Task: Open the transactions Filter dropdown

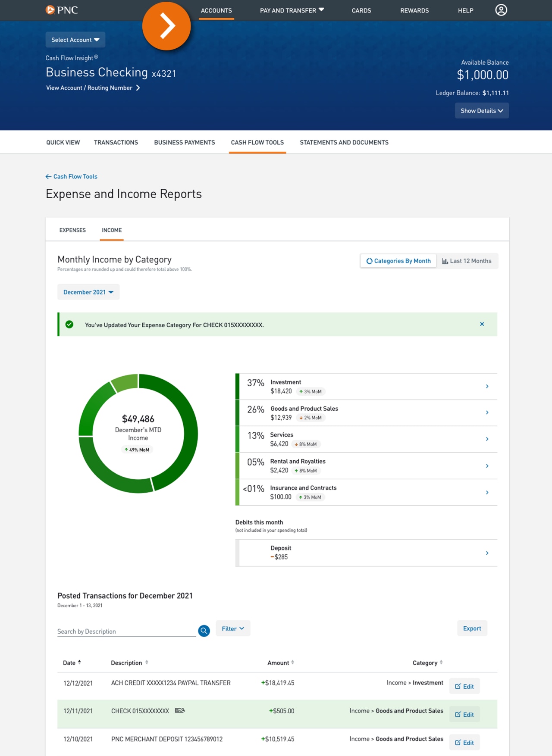Action: pyautogui.click(x=233, y=629)
